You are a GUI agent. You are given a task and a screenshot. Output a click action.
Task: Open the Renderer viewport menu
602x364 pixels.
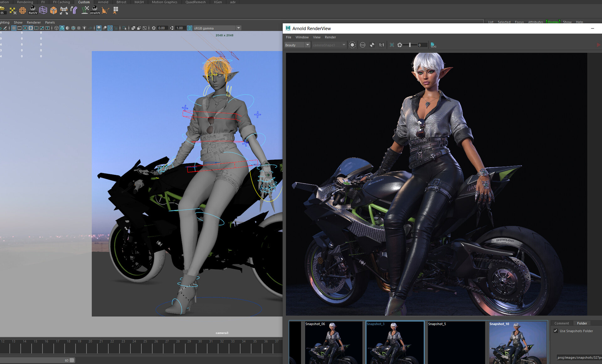(34, 23)
